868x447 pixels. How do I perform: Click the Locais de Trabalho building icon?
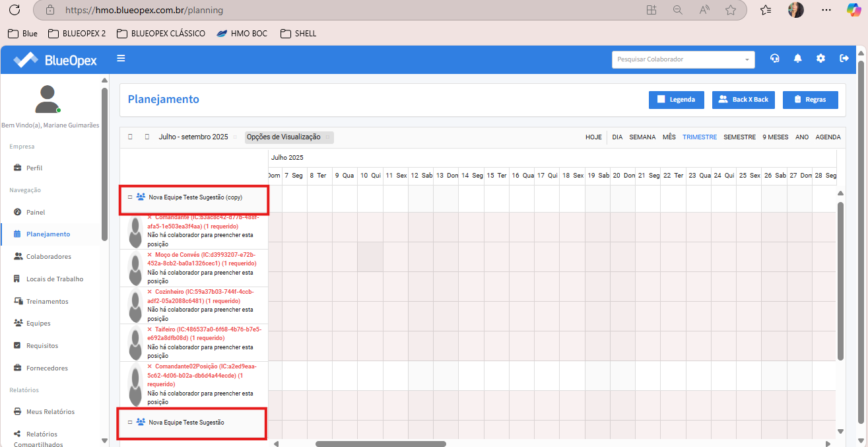coord(18,279)
